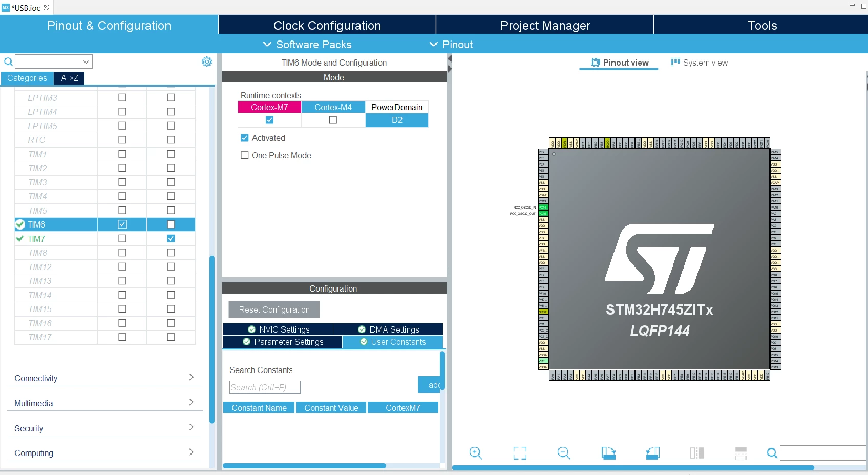Open the Software Packs dropdown
868x475 pixels.
(x=307, y=45)
